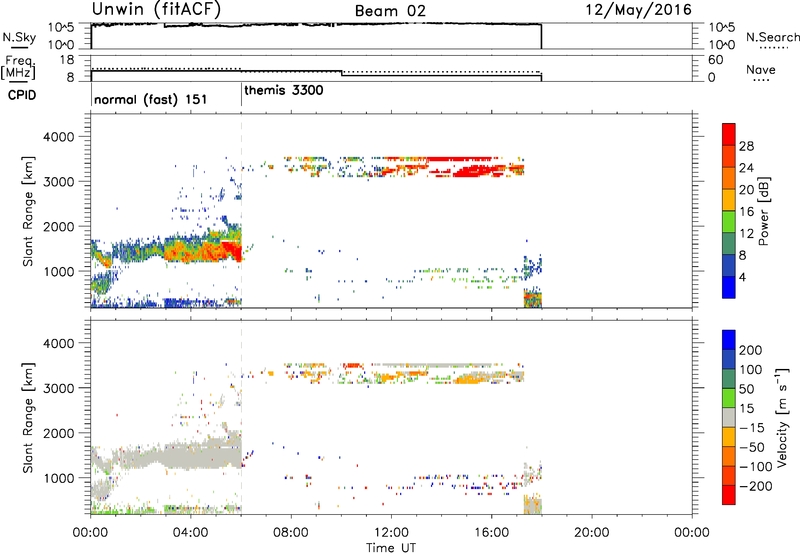Click the '18' frequency axis tick
Viewport: 800px width, 554px height.
(x=67, y=60)
